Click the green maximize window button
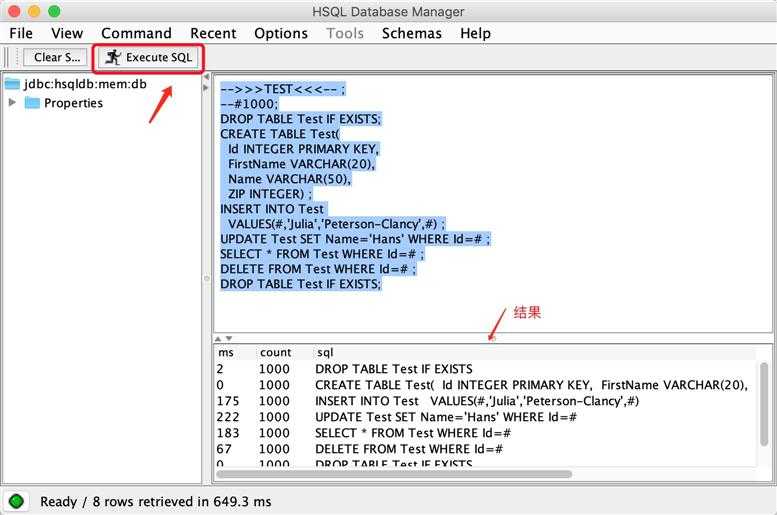Screen dimensions: 777x515 point(55,11)
